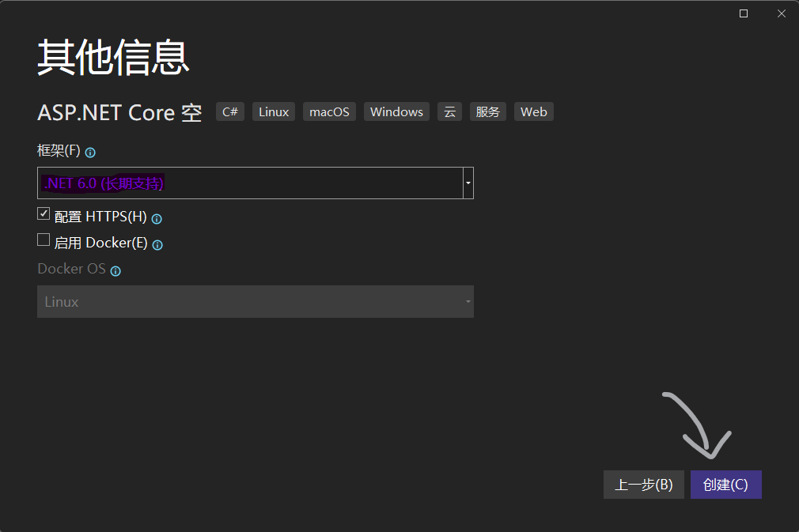Enable the 启用 Docker(E) checkbox

click(44, 240)
